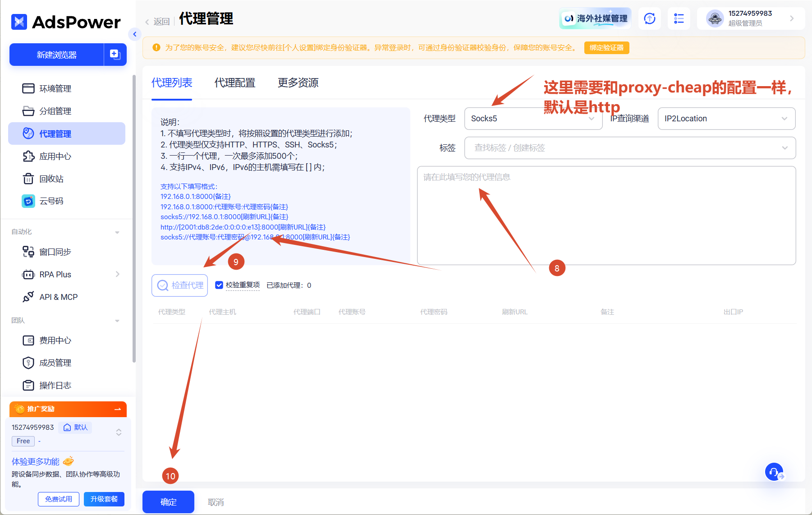Collapse the 团队 sidebar section

point(117,321)
